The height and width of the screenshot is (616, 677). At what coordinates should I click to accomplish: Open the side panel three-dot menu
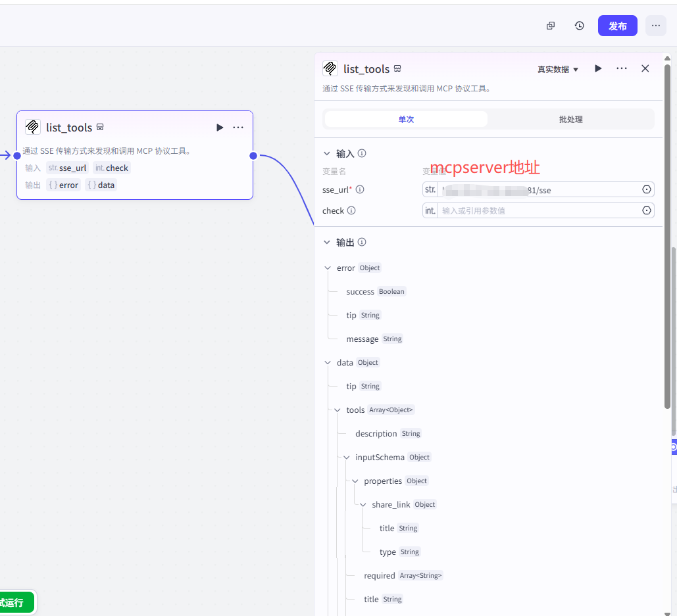(x=622, y=68)
